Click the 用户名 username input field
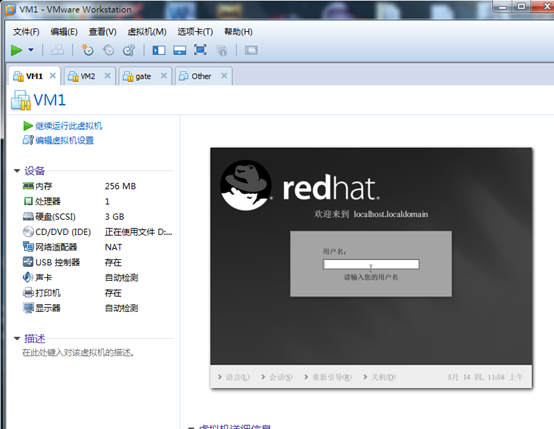 371,264
